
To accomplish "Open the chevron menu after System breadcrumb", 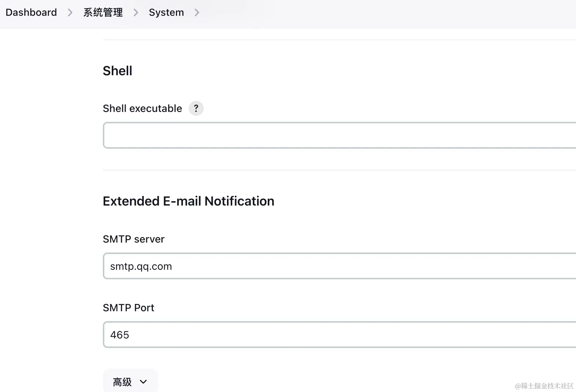I will 197,12.
